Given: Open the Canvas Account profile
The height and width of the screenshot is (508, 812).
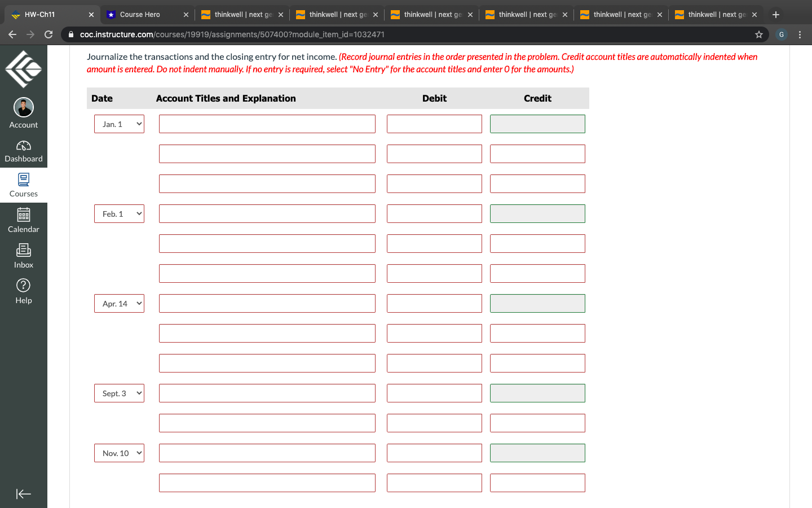Looking at the screenshot, I should click(x=24, y=113).
